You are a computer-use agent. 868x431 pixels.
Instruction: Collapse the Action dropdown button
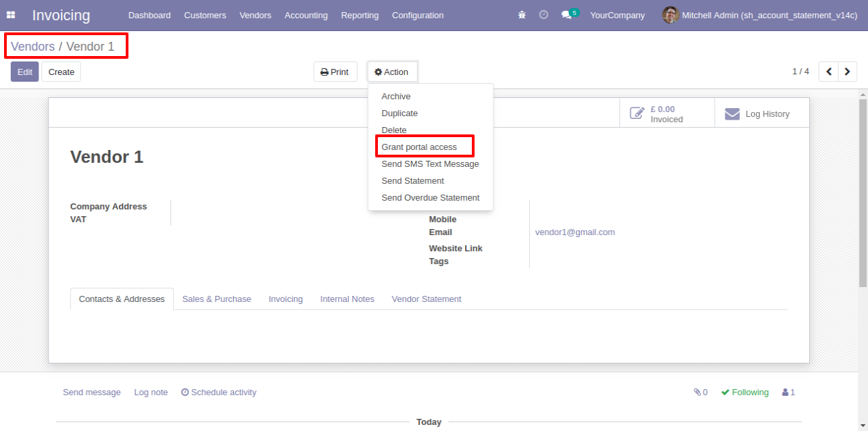392,72
